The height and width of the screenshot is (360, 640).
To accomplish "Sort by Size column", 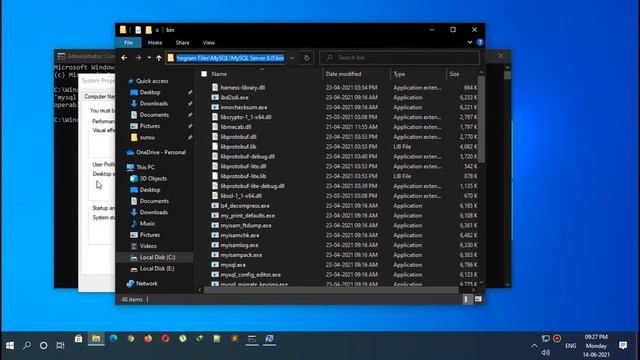I will 454,74.
